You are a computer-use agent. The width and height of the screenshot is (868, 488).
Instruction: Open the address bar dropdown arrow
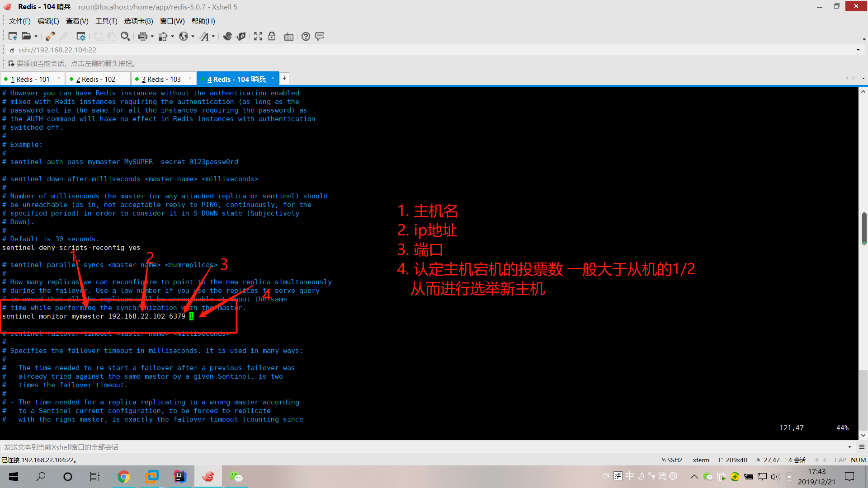pyautogui.click(x=858, y=50)
